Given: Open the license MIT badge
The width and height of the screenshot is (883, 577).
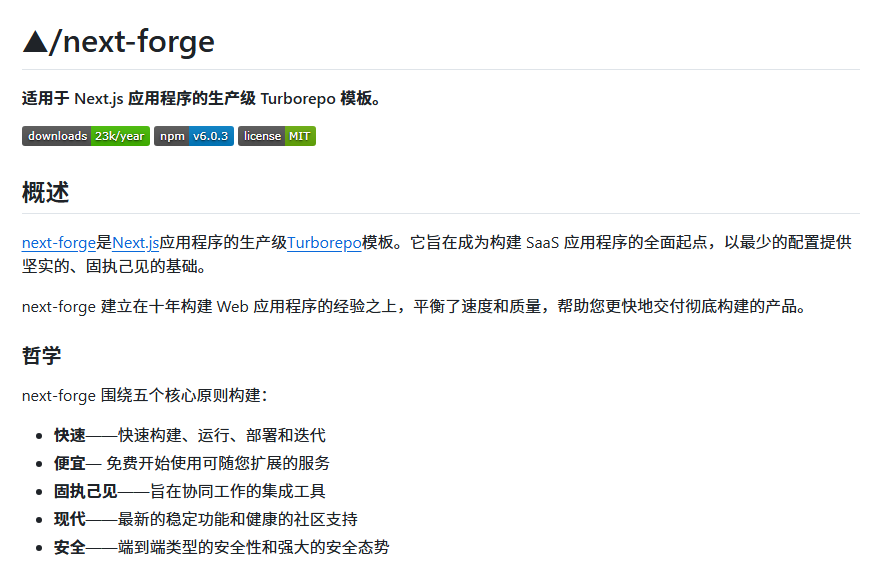Looking at the screenshot, I should [277, 136].
